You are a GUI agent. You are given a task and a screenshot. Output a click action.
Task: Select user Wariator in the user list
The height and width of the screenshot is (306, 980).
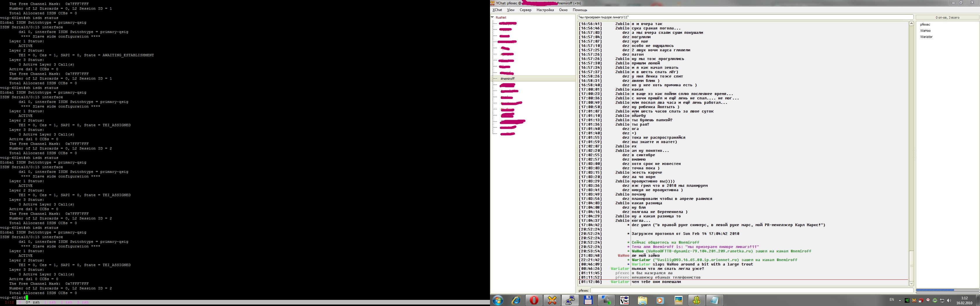pos(926,37)
